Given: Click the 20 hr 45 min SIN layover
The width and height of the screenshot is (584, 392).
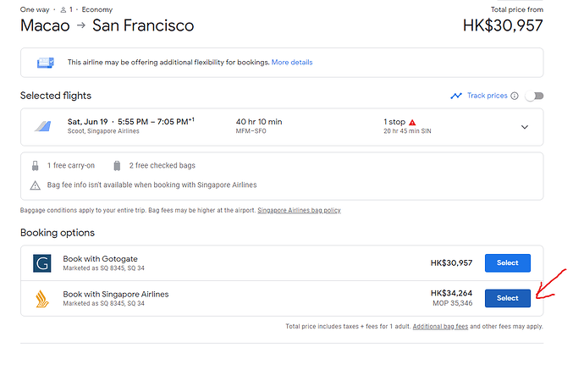Looking at the screenshot, I should pyautogui.click(x=407, y=131).
